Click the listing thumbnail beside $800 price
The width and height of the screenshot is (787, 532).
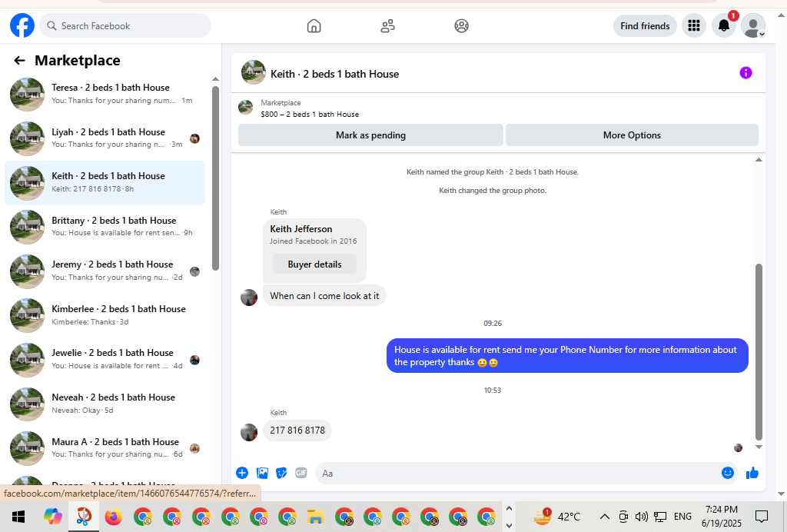click(245, 108)
